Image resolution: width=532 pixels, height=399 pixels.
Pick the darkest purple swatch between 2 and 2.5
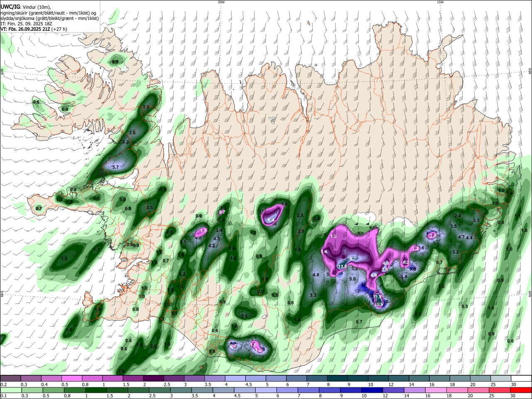tap(153, 378)
